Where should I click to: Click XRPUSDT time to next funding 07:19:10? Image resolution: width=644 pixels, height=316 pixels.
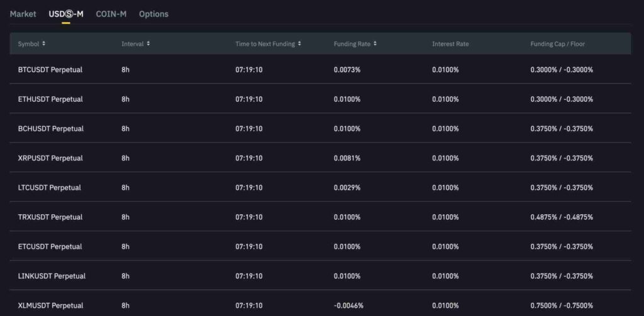(249, 158)
